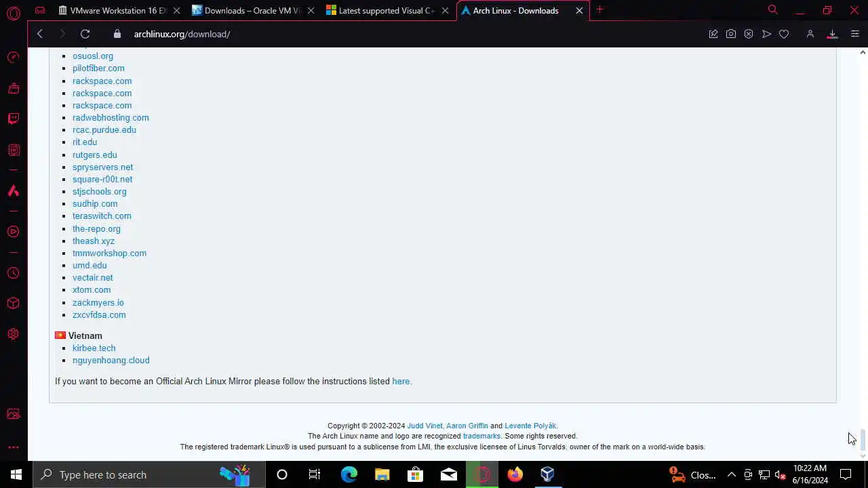Viewport: 868px width, 488px height.
Task: Open the Extensions cube sidebar icon
Action: click(x=13, y=304)
